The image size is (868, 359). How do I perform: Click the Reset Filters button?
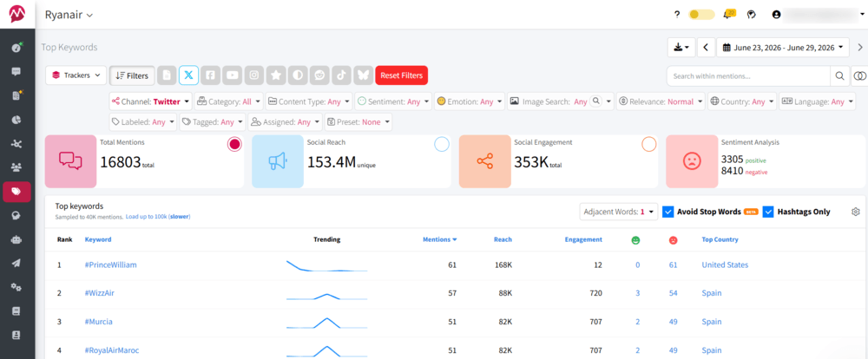[x=401, y=75]
